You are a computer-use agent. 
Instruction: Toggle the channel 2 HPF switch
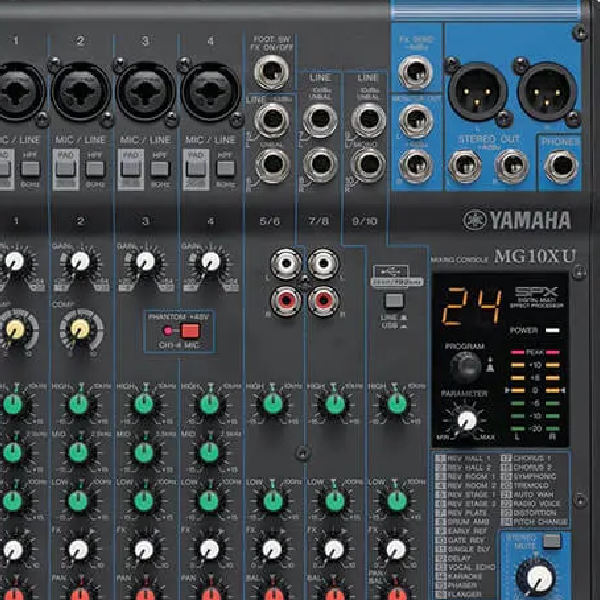click(95, 169)
